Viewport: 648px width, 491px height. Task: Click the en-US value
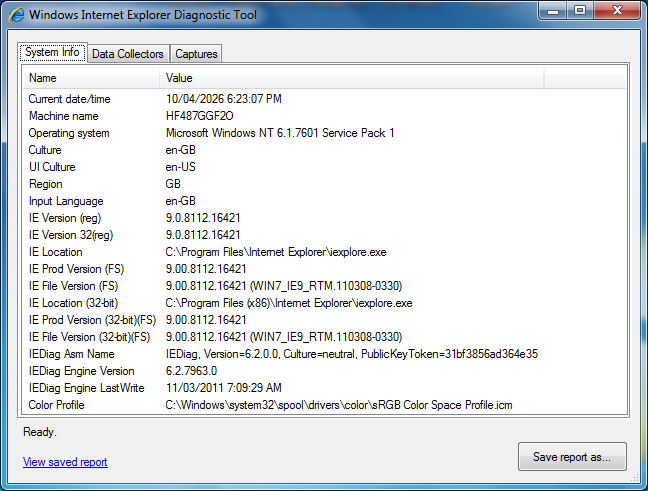point(181,167)
